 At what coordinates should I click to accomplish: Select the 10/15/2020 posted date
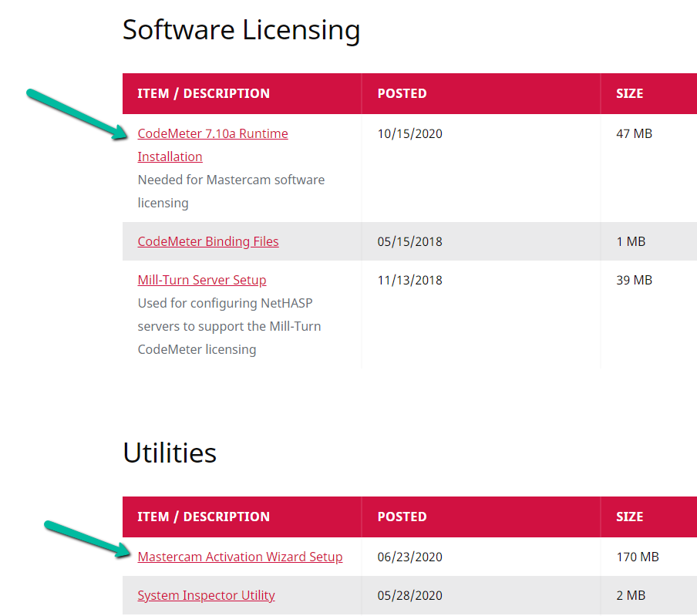tap(410, 134)
